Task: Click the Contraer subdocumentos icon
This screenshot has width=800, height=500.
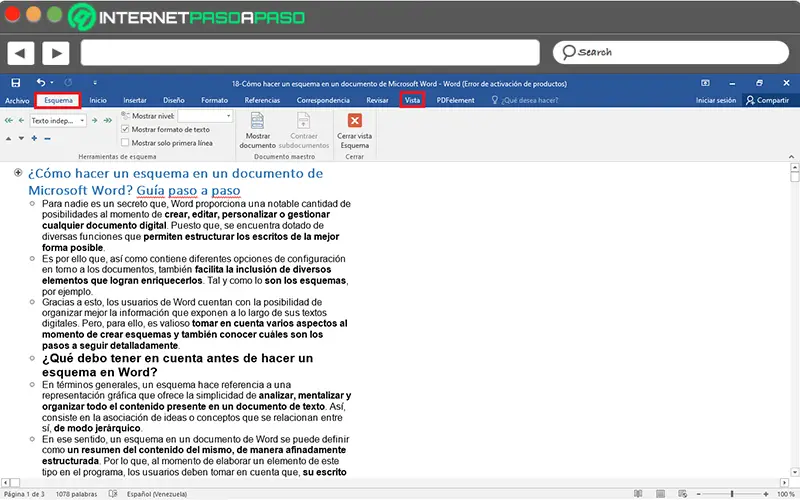Action: coord(304,121)
